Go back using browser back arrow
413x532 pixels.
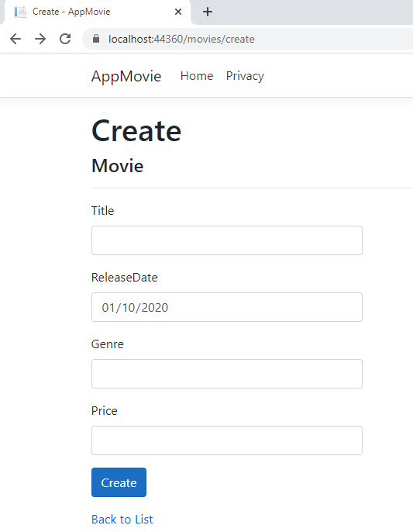coord(15,39)
